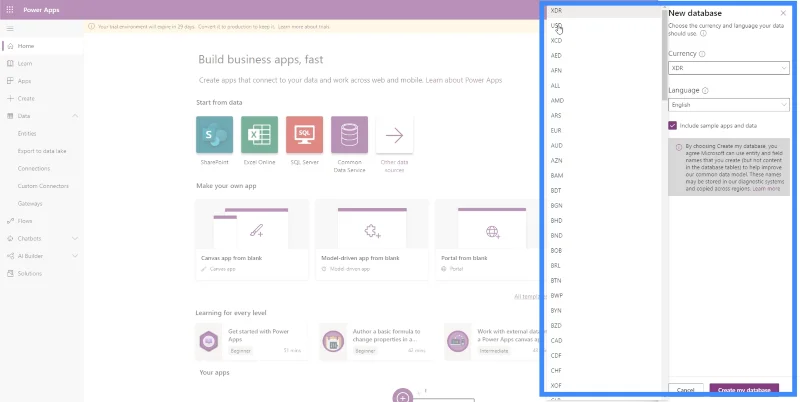Click the Chatbots icon in sidebar

10,238
